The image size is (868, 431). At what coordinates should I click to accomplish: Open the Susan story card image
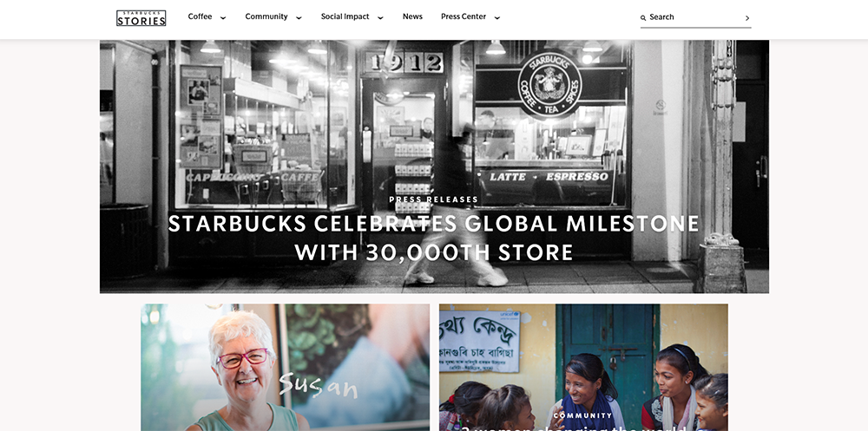(x=285, y=368)
